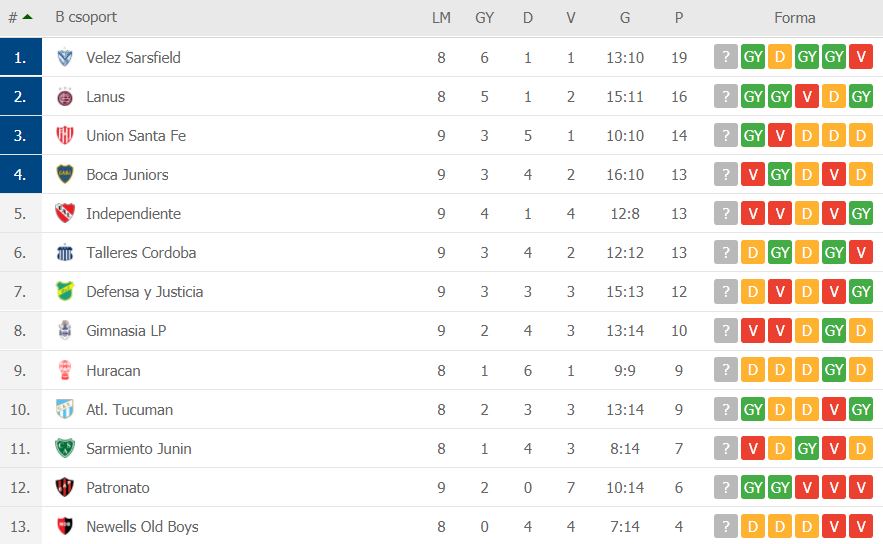883x544 pixels.
Task: Click the Patronato club crest icon
Action: 65,488
